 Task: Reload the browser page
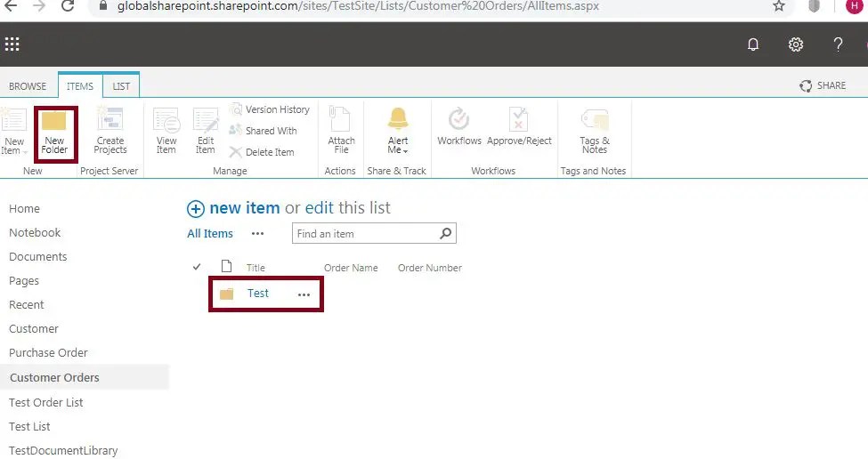point(68,6)
